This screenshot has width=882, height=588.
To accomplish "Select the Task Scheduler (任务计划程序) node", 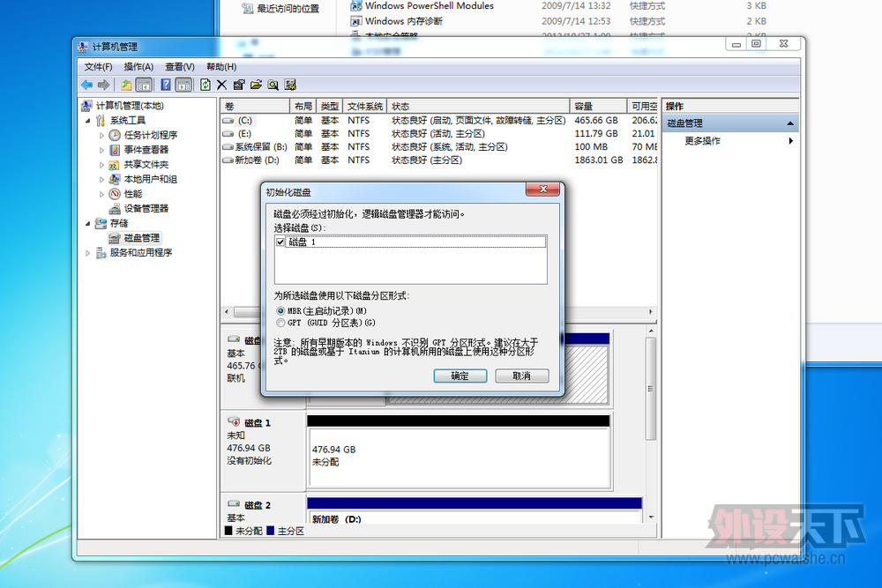I will point(150,135).
